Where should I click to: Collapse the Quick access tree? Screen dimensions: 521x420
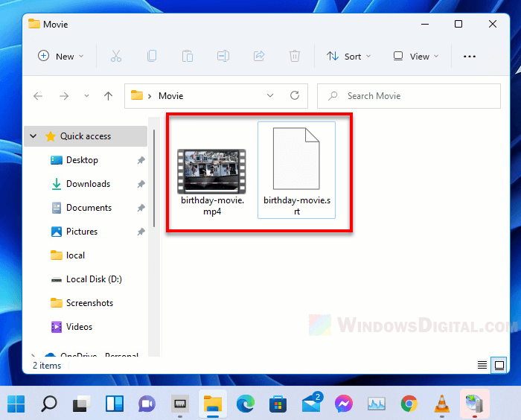(33, 136)
